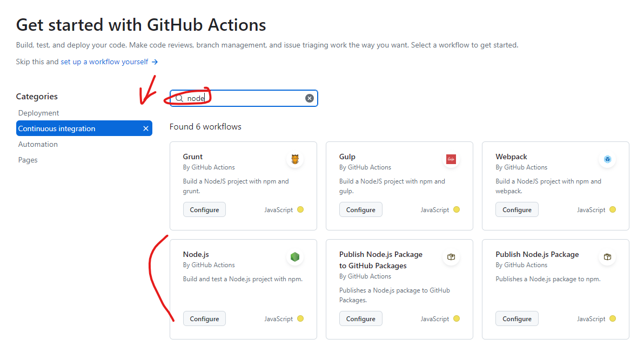Click the blue Webpack cube icon
Image resolution: width=644 pixels, height=353 pixels.
pyautogui.click(x=607, y=159)
